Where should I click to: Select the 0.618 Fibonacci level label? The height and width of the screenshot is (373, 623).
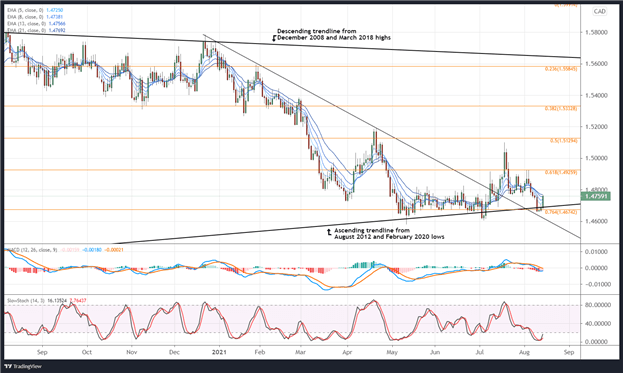(x=561, y=172)
